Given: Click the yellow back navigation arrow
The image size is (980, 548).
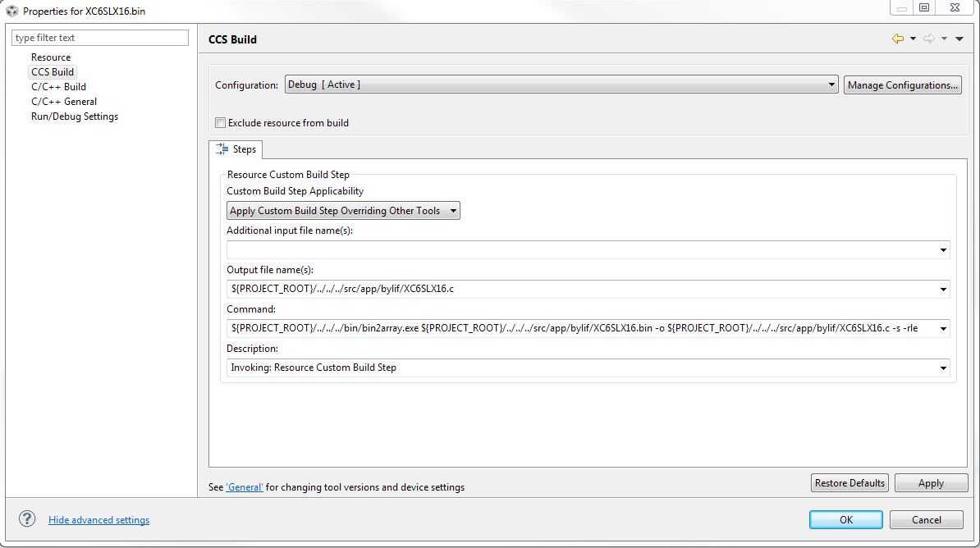Looking at the screenshot, I should [x=898, y=39].
